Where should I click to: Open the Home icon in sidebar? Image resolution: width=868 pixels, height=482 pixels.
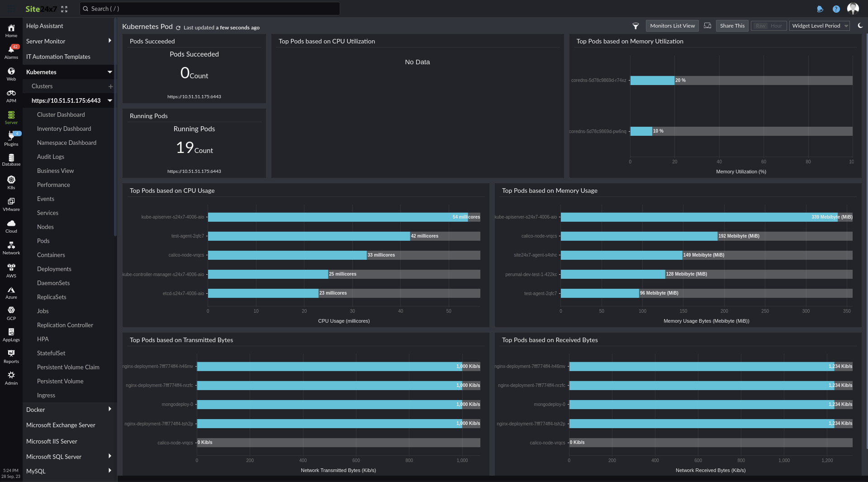[11, 29]
